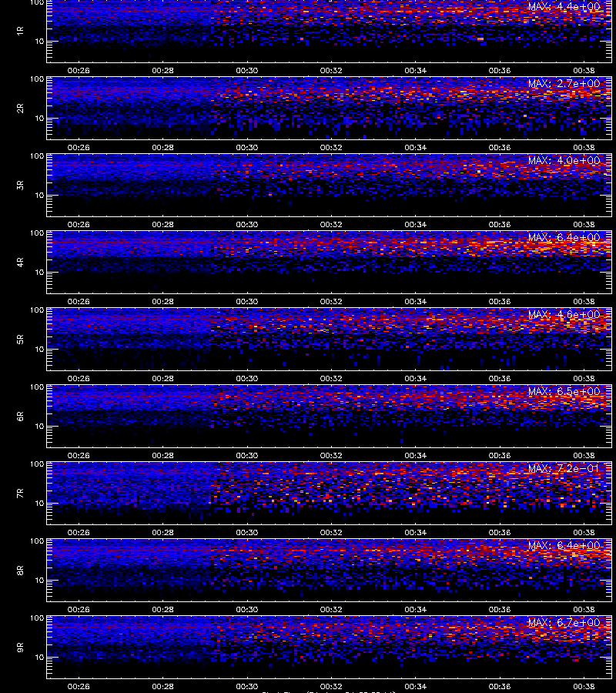
Task: Click the 00:34 time tick below panel 2R
Action: point(415,147)
